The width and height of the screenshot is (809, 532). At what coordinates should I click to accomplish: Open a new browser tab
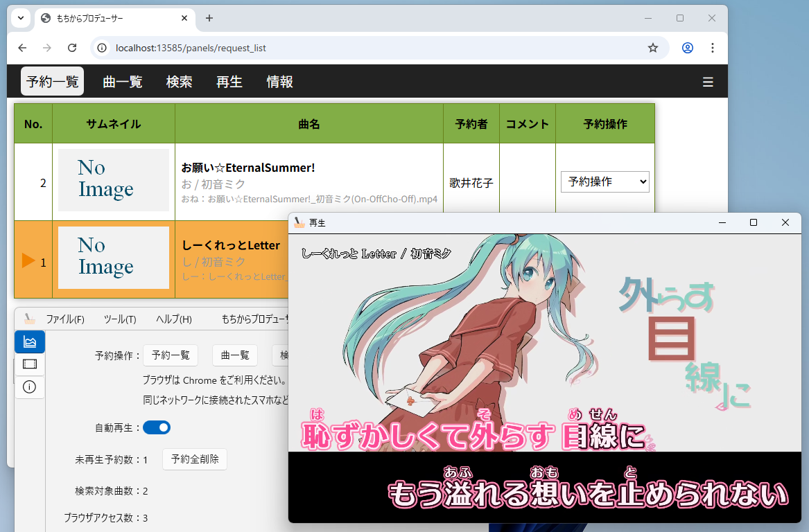point(209,18)
